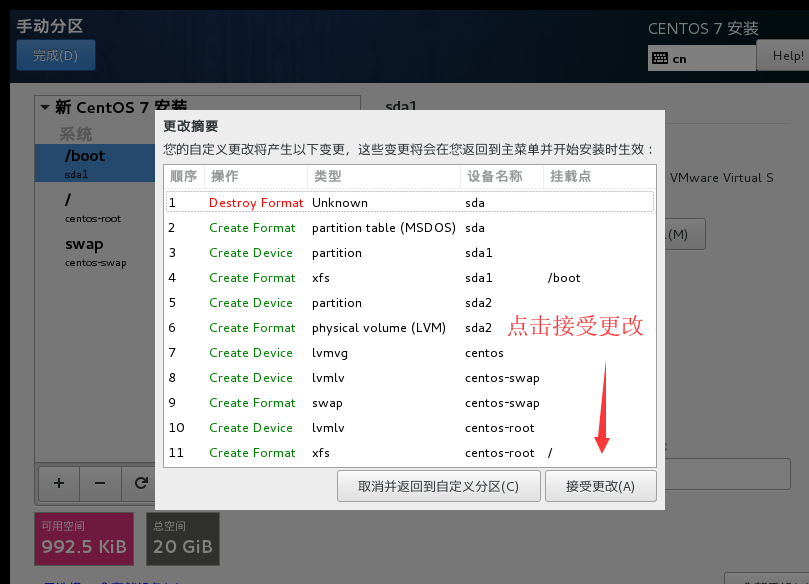Click the Accept Changes (接受更改) button
The image size is (809, 584).
[x=601, y=486]
